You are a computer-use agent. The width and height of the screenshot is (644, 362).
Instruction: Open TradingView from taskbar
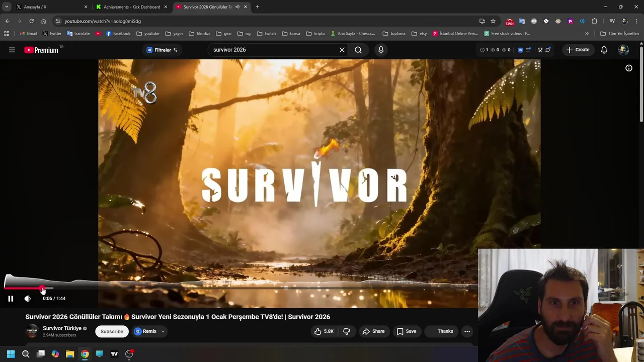coord(114,354)
